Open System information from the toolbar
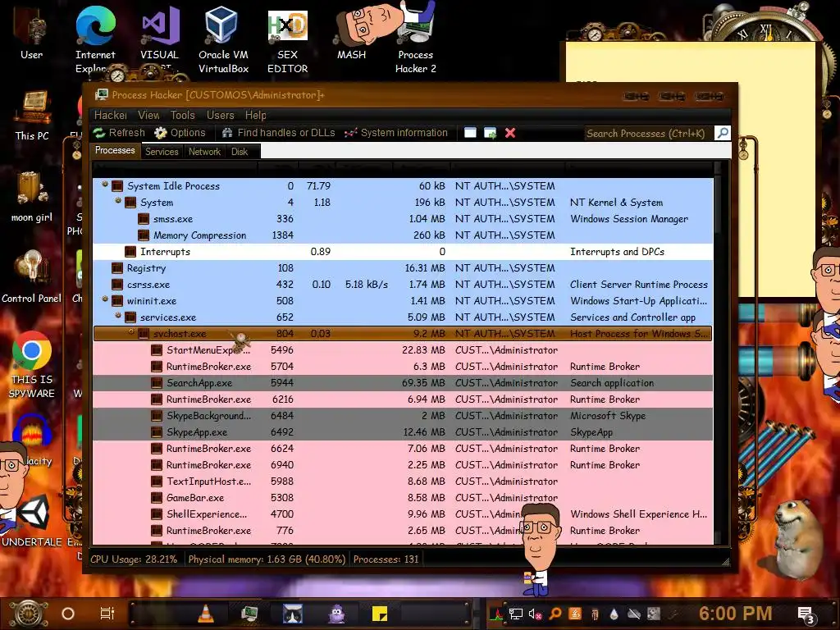This screenshot has height=630, width=840. 396,133
